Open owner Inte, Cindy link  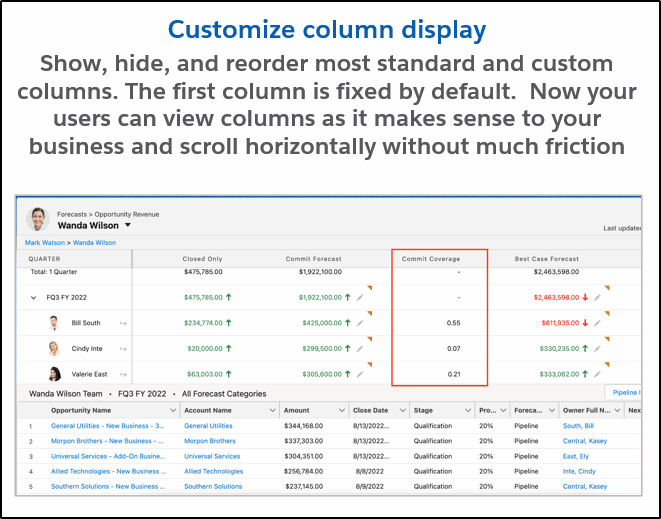coord(579,471)
